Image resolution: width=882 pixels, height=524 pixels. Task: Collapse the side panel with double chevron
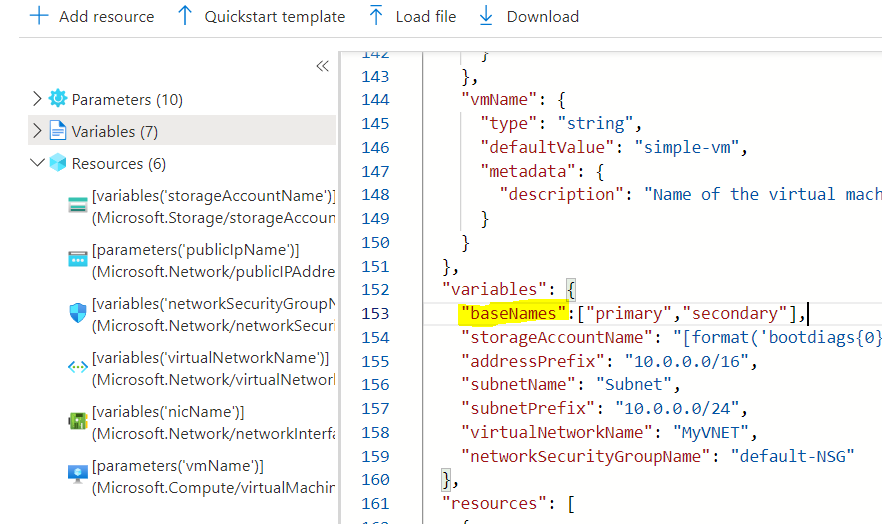click(322, 66)
